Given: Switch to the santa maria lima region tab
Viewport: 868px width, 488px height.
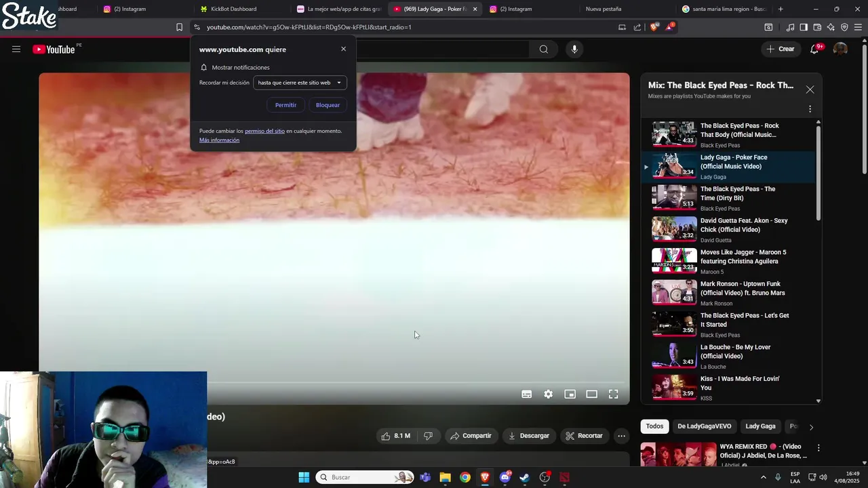Looking at the screenshot, I should (x=724, y=9).
